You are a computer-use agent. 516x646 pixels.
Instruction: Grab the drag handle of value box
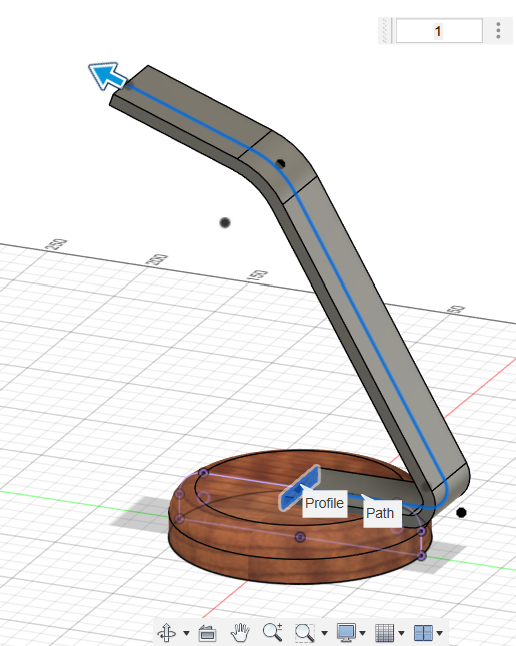[385, 30]
